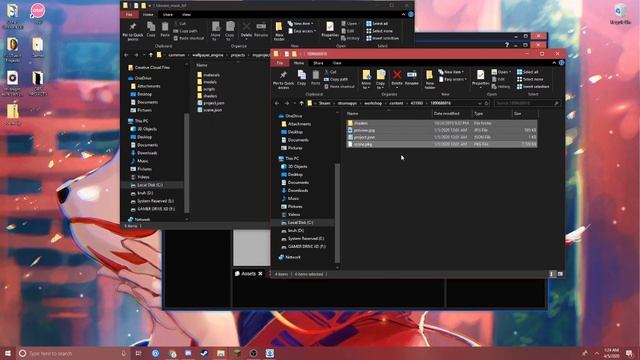This screenshot has width=640, height=360.
Task: Open Easy access dropdown in front window
Action: [453, 79]
